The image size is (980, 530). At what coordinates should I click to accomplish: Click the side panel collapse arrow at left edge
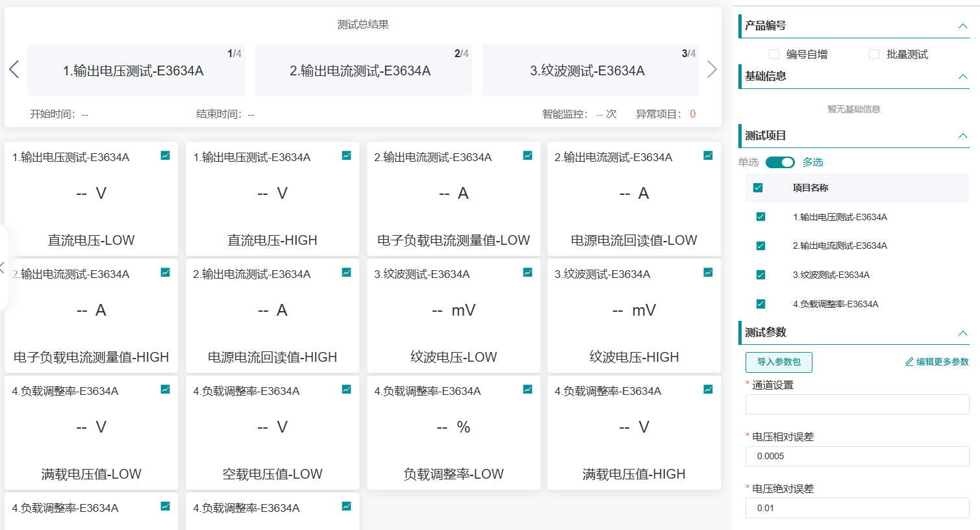click(x=3, y=268)
